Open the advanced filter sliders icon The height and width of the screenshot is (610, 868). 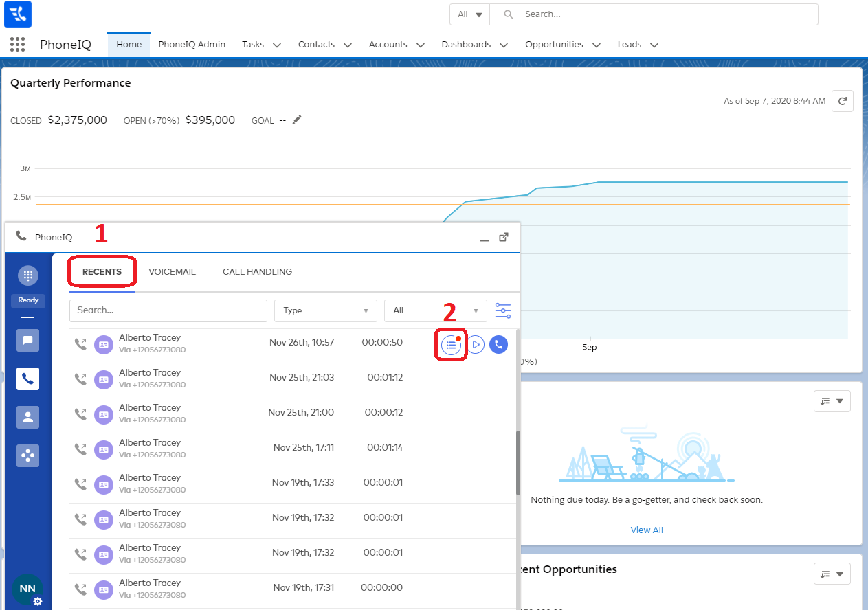503,310
